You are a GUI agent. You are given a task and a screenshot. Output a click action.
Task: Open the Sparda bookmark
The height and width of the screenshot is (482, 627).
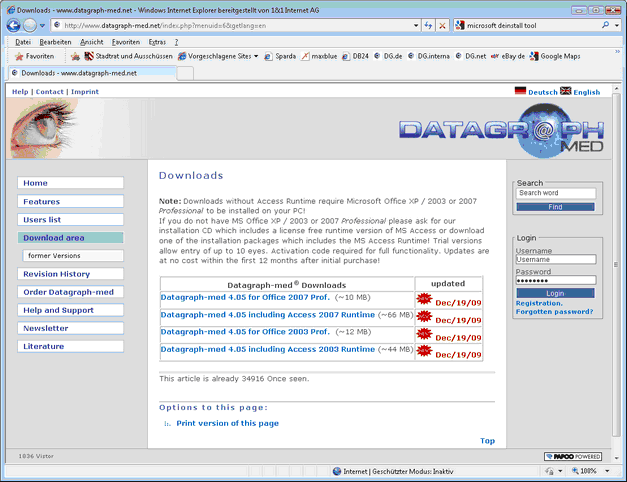(280, 56)
